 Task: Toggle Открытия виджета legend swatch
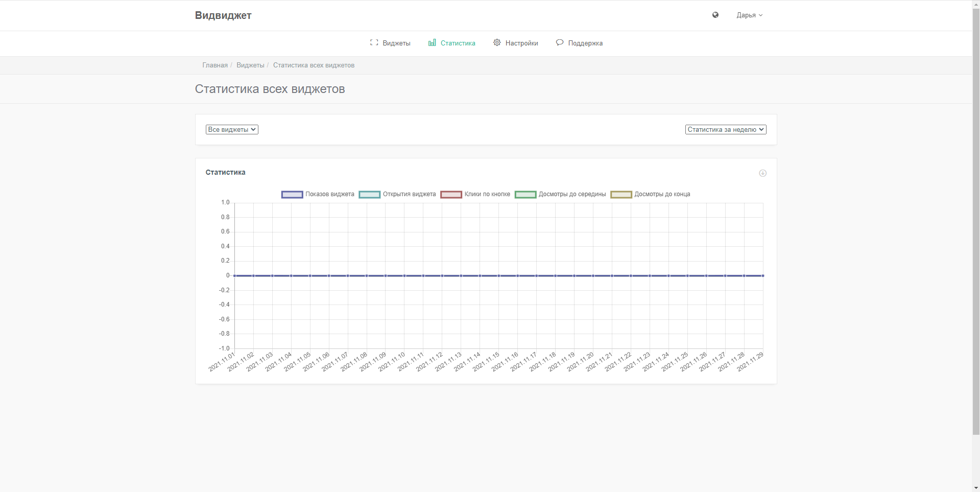click(370, 194)
